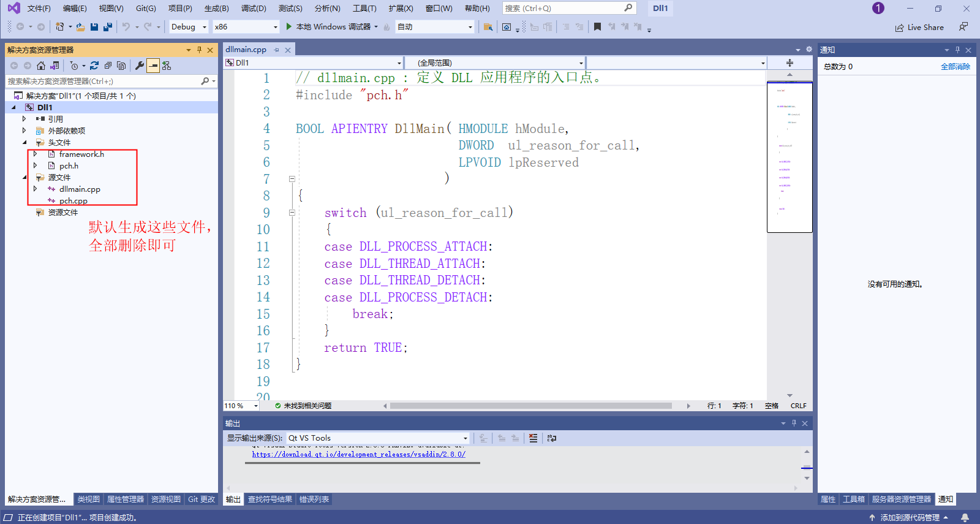
Task: Click the editor horizontal scrollbar thumb
Action: [530, 406]
